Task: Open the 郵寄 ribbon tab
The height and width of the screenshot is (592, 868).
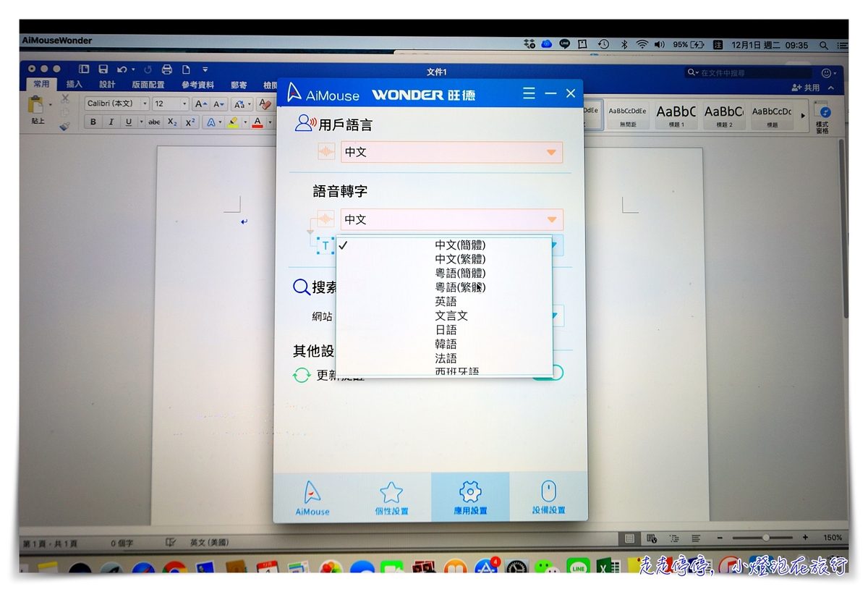Action: point(239,85)
